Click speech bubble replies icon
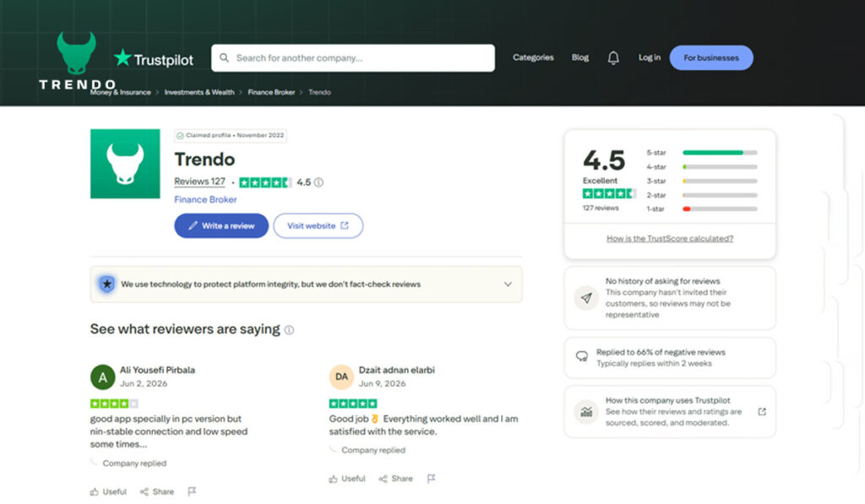 [581, 357]
